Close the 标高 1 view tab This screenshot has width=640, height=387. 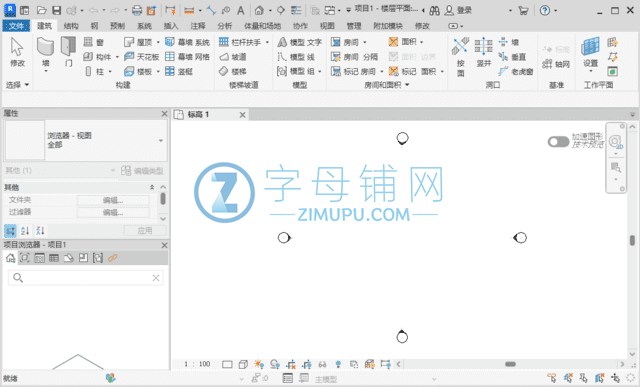[242, 115]
